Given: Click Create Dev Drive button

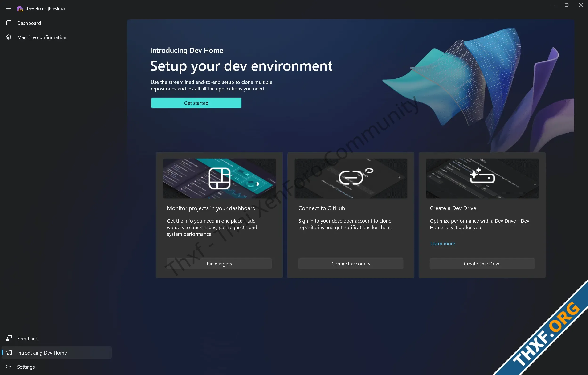Looking at the screenshot, I should pos(482,264).
